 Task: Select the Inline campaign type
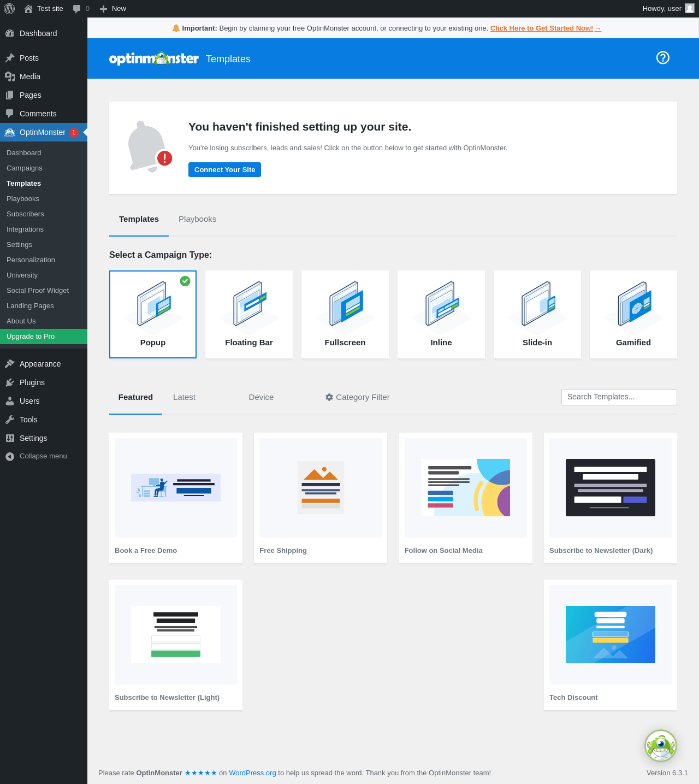coord(441,314)
